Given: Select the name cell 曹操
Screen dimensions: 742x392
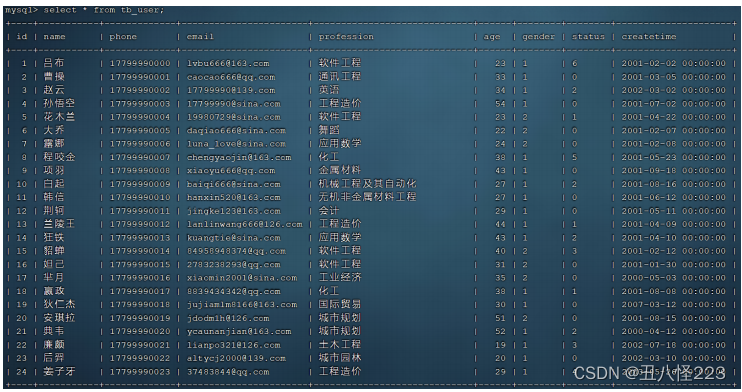Looking at the screenshot, I should pyautogui.click(x=54, y=77).
